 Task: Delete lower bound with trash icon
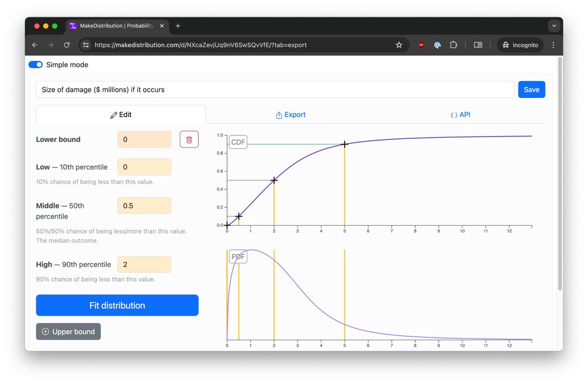[189, 139]
